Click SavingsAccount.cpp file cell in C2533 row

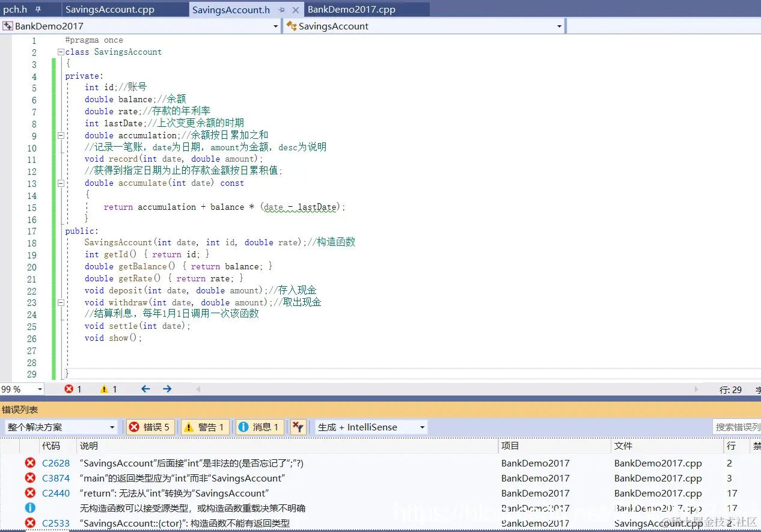pos(658,523)
